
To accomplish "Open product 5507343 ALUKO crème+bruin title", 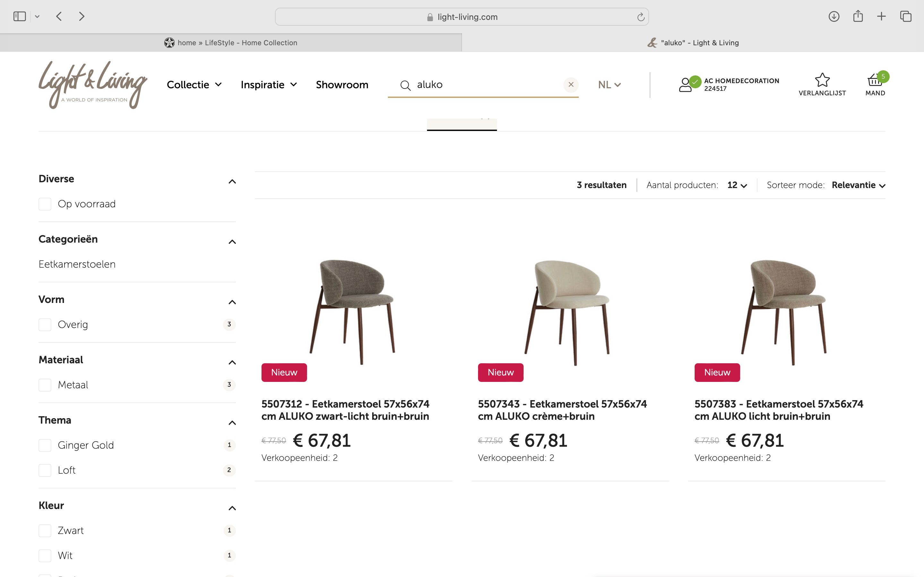I will coord(562,410).
